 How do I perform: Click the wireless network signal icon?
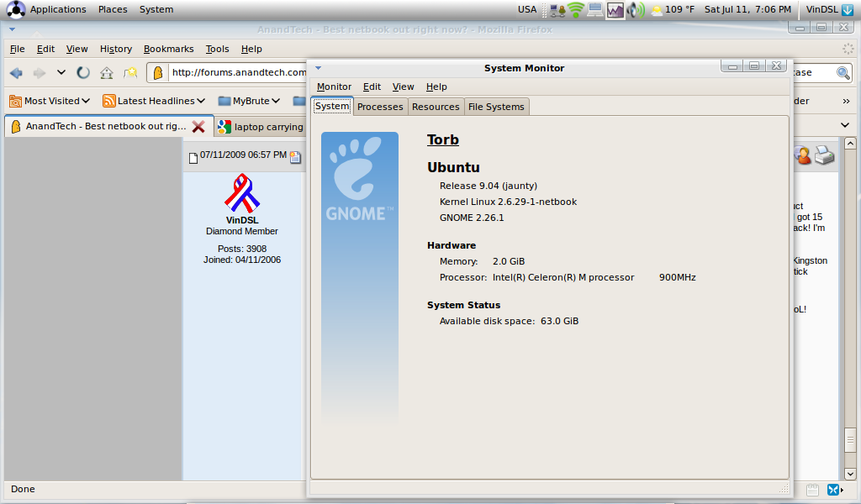[x=575, y=10]
